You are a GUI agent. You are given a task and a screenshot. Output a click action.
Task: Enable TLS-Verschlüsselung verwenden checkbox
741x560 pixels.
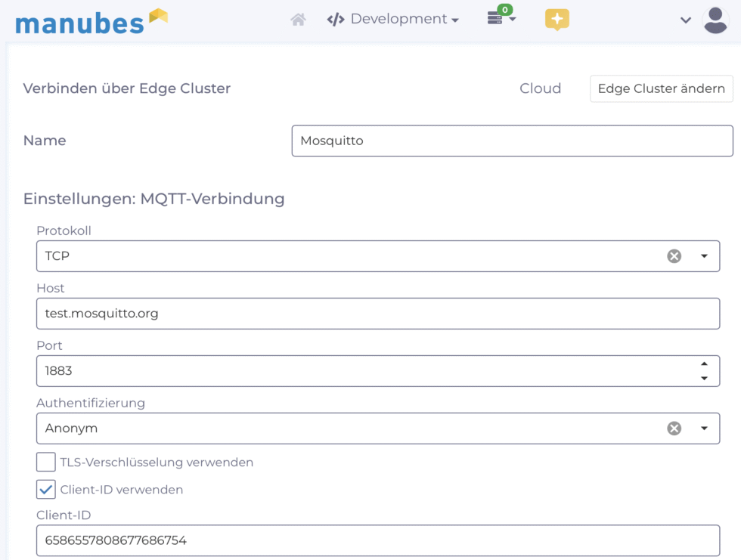coord(46,462)
